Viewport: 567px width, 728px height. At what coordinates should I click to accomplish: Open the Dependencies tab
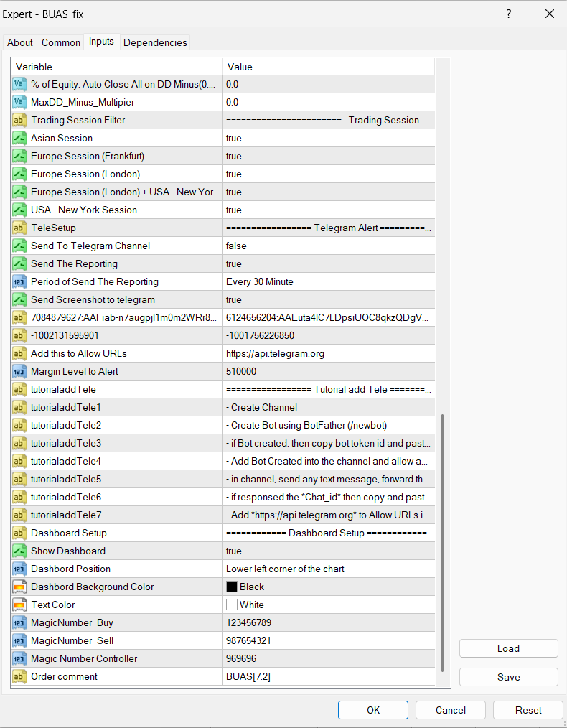(x=155, y=42)
